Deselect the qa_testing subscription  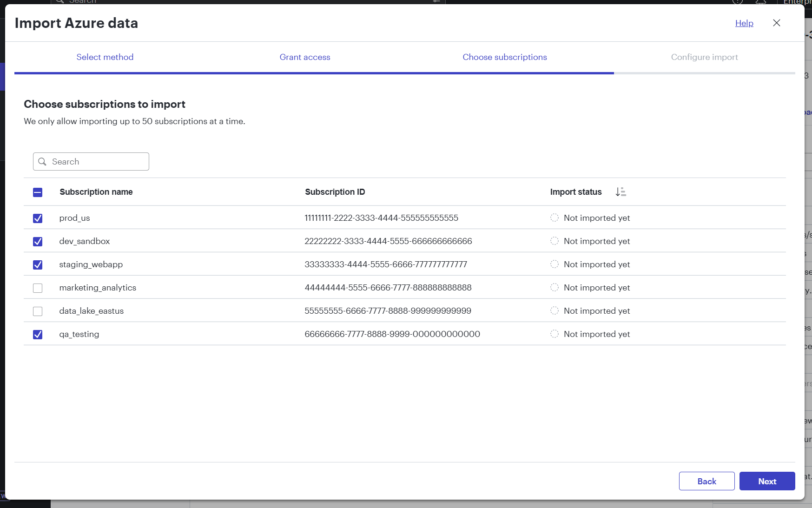point(38,335)
